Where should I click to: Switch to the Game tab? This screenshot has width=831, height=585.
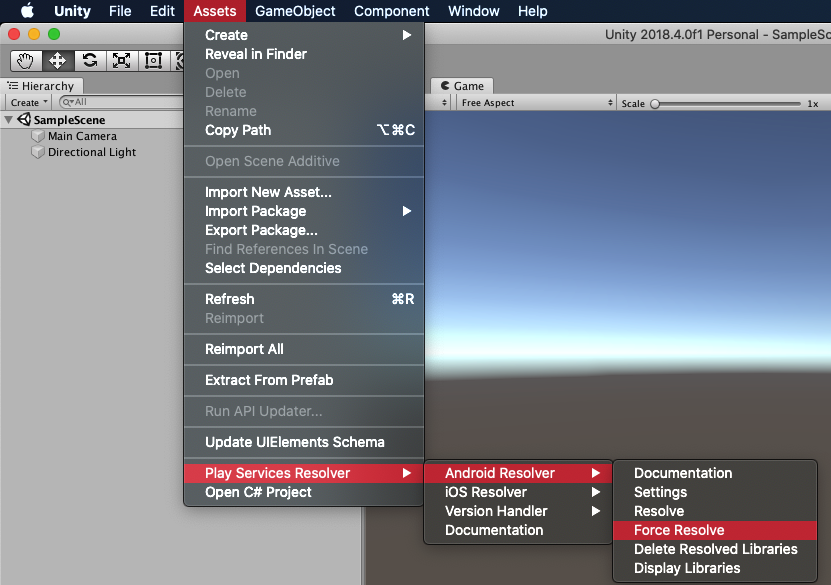[462, 85]
